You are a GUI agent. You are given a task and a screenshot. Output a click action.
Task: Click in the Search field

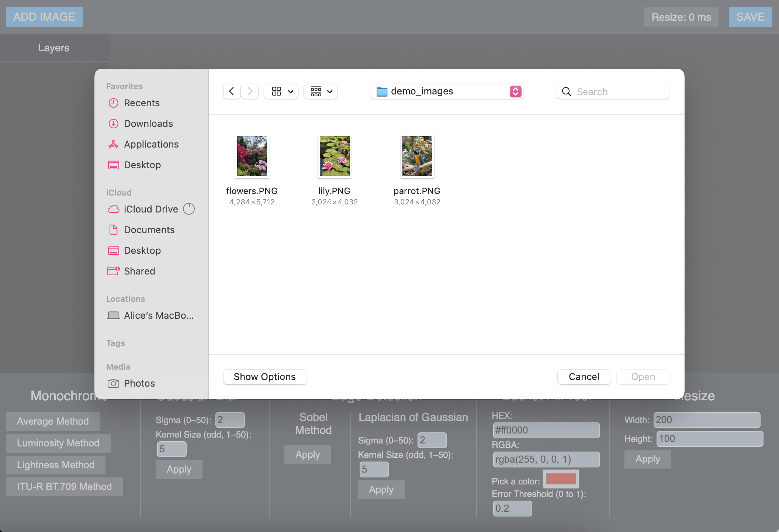coord(620,91)
